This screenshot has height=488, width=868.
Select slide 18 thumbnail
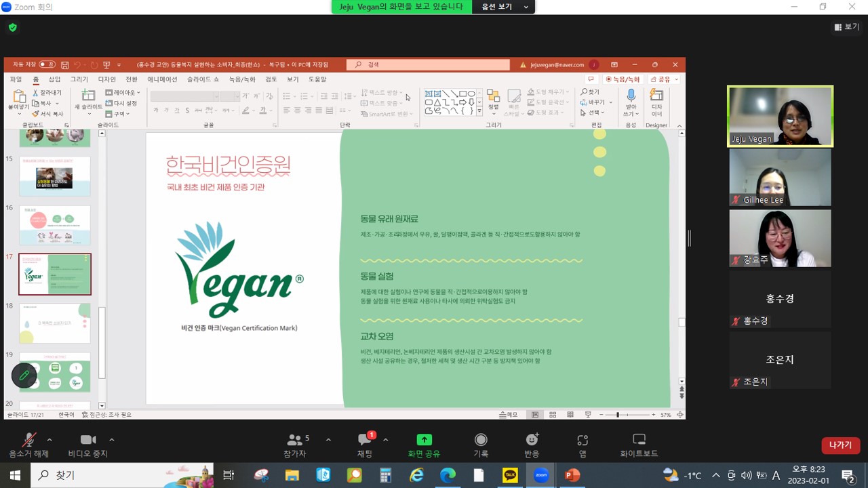(x=55, y=324)
